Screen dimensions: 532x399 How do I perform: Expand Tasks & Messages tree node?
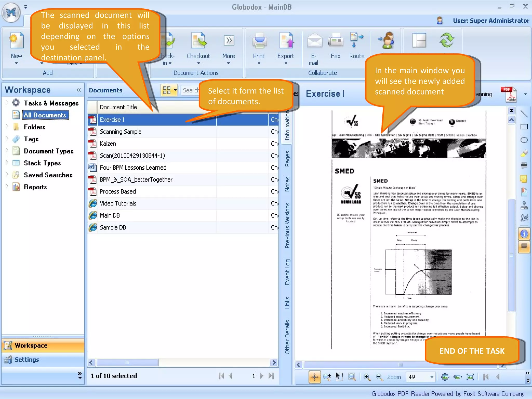tap(7, 103)
